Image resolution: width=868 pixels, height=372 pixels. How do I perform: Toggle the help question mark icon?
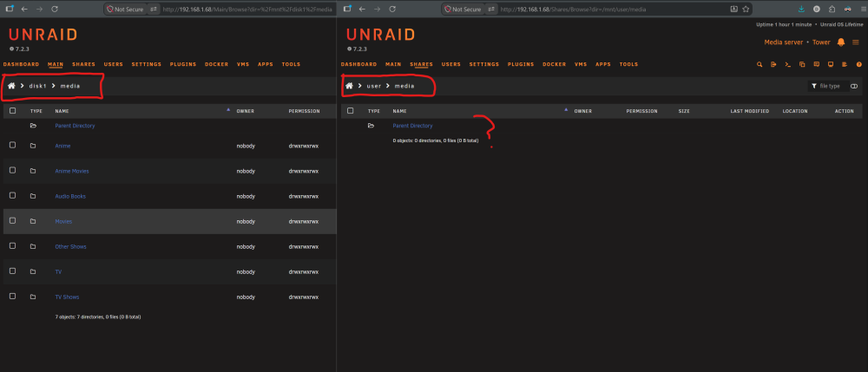[858, 65]
